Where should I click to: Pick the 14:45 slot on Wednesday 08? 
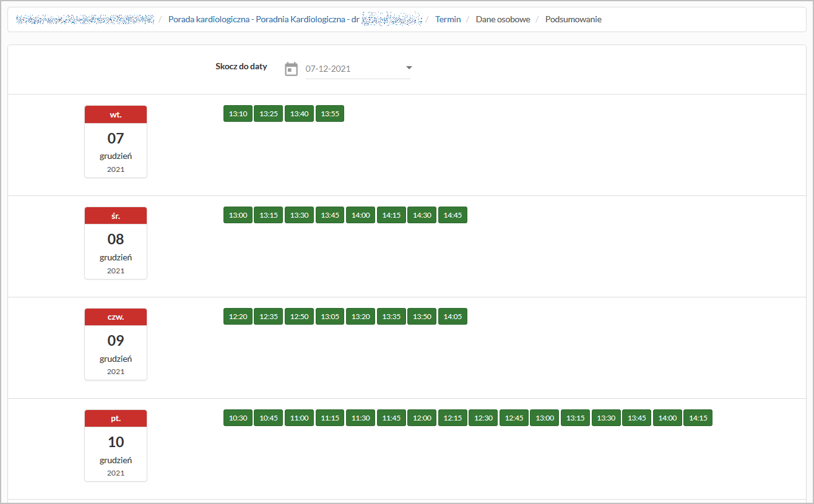452,215
